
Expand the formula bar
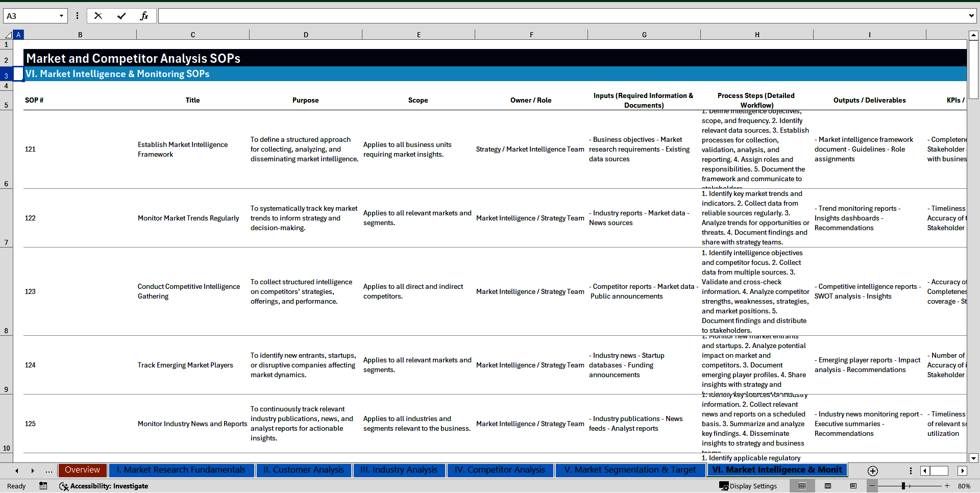(971, 16)
